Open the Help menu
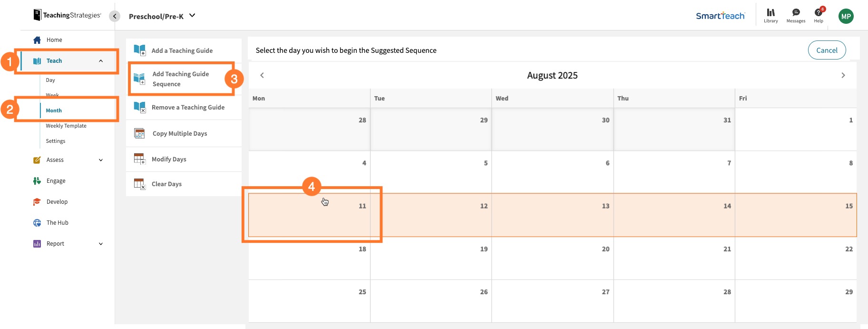 click(x=818, y=14)
